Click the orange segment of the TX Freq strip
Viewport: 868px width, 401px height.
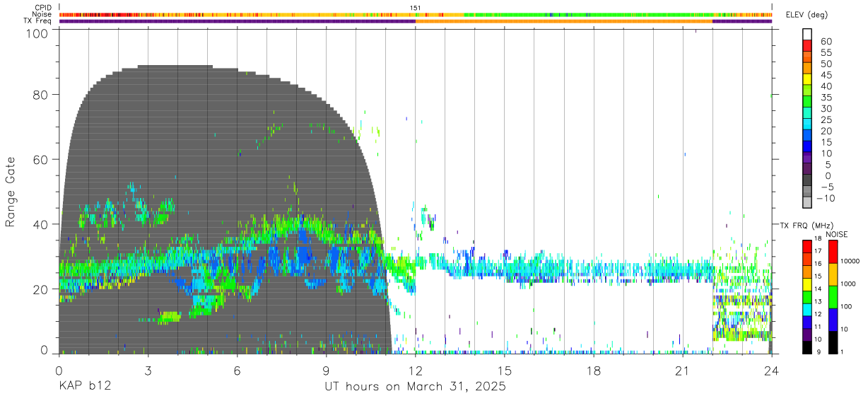click(563, 21)
